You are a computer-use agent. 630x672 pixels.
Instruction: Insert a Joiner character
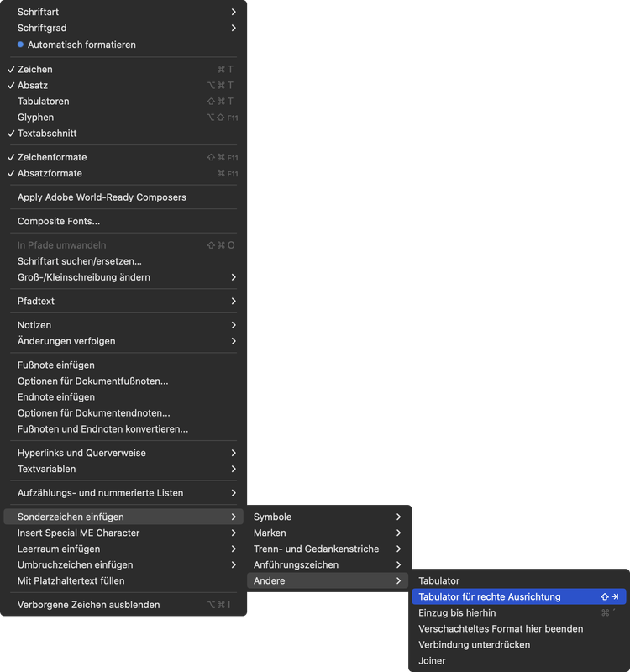point(519,661)
